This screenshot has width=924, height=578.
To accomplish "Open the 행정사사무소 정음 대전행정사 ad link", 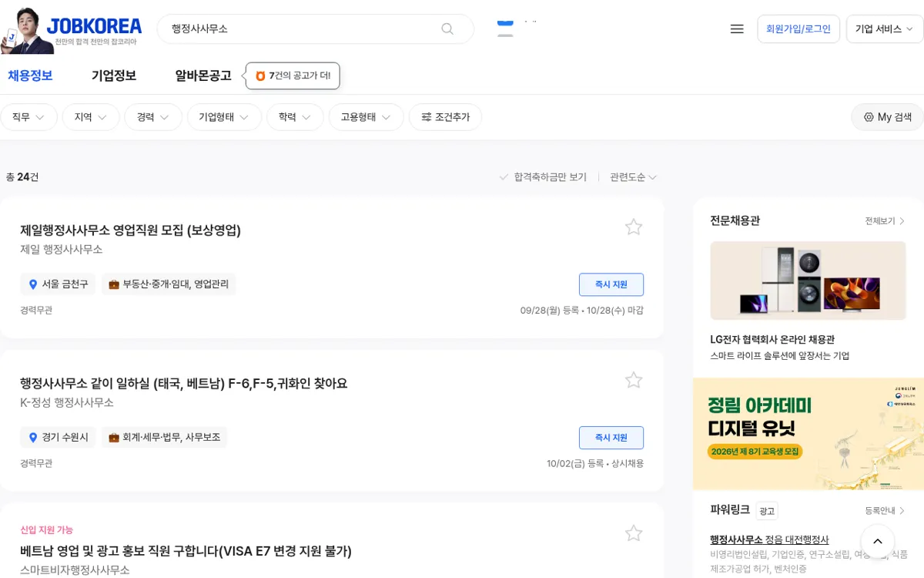I will tap(769, 539).
